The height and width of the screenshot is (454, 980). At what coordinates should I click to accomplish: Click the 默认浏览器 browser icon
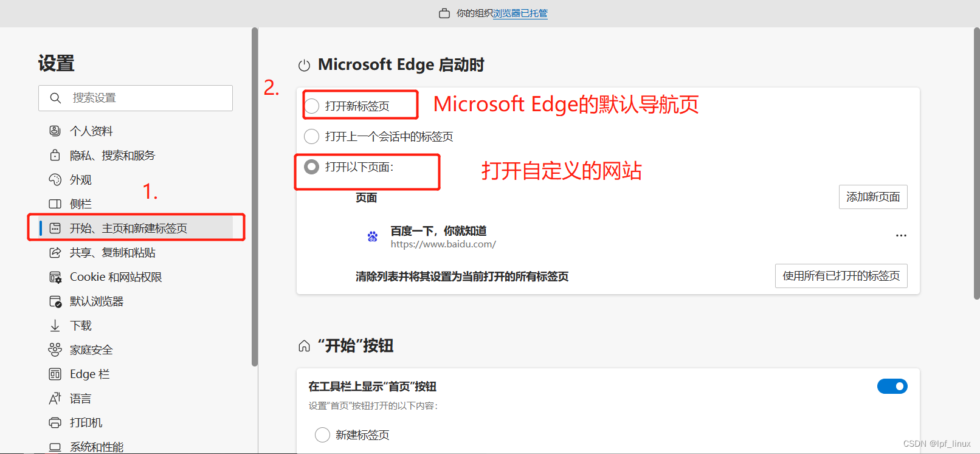(x=55, y=301)
